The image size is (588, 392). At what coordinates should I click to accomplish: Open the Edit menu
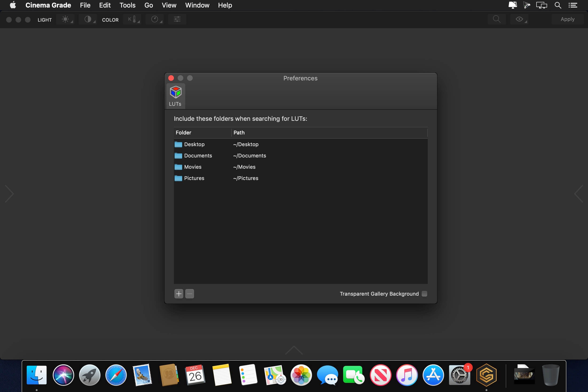click(x=105, y=5)
